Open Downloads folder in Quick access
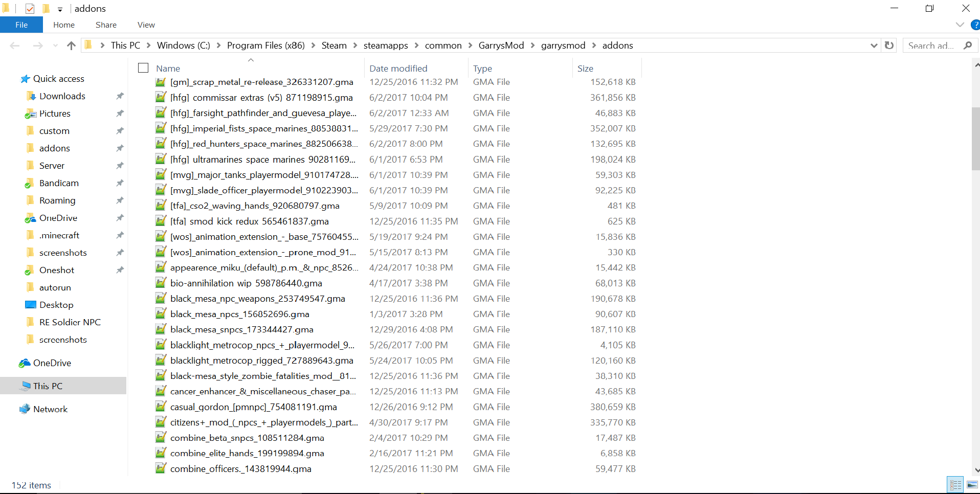 [x=62, y=96]
